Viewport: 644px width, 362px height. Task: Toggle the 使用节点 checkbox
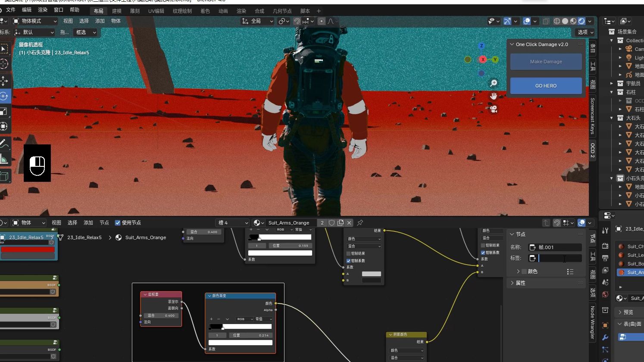[118, 223]
